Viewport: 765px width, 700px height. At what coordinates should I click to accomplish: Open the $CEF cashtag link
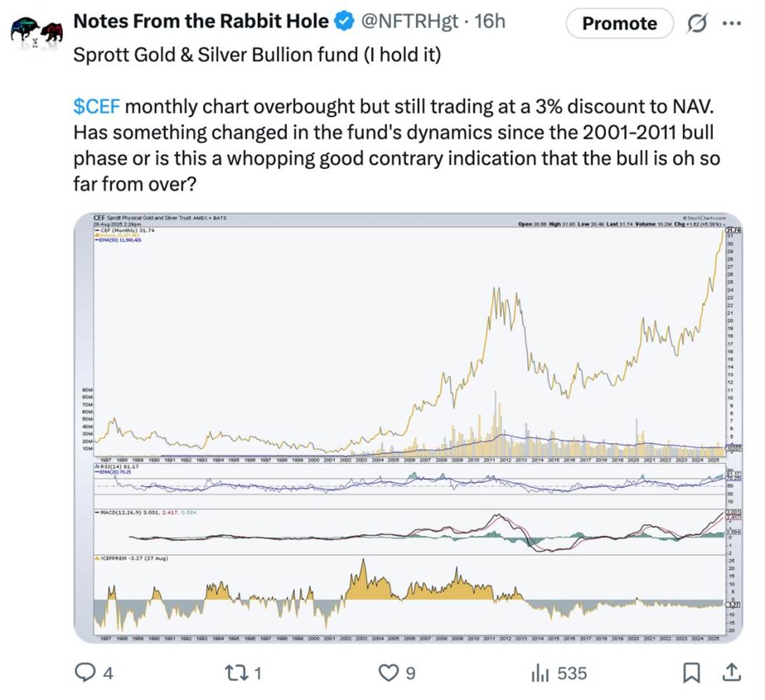[x=97, y=107]
